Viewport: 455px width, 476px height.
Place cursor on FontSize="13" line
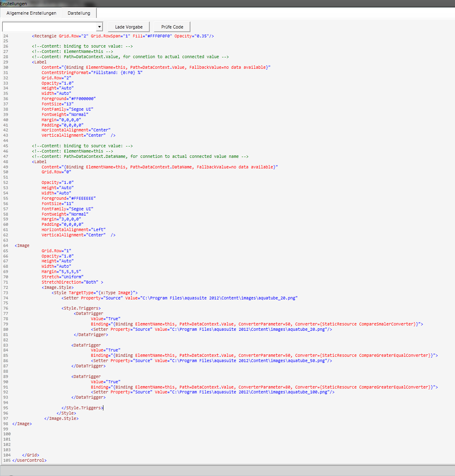[57, 104]
